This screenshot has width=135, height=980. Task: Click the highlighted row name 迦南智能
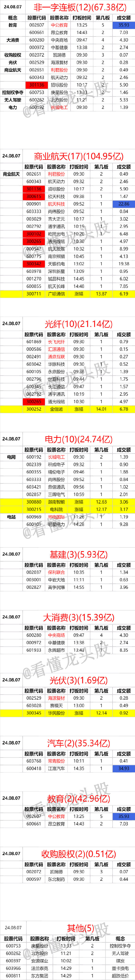(56, 502)
